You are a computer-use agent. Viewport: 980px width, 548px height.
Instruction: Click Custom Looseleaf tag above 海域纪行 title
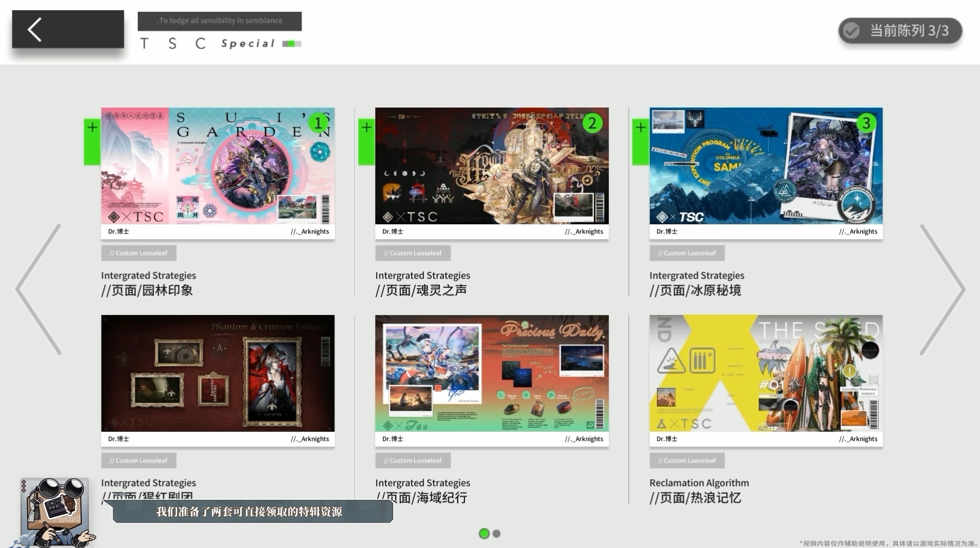(413, 460)
